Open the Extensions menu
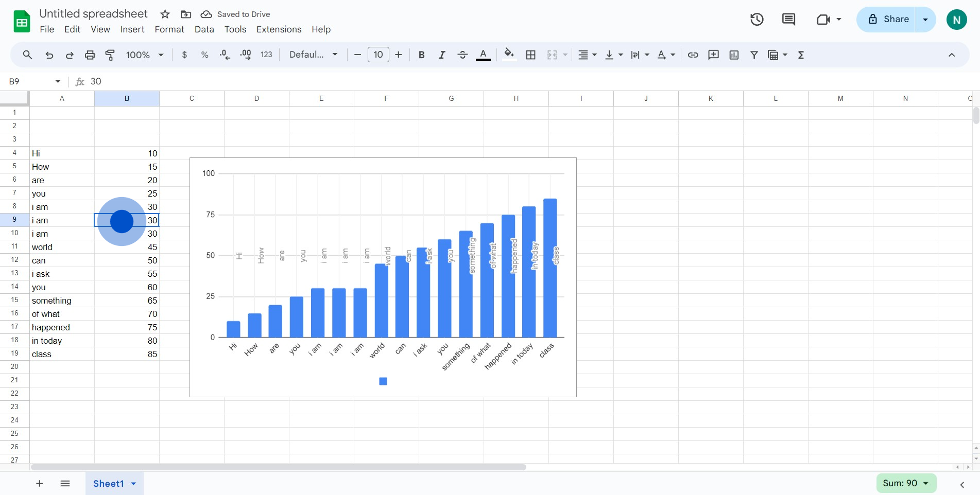Image resolution: width=980 pixels, height=495 pixels. coord(279,29)
